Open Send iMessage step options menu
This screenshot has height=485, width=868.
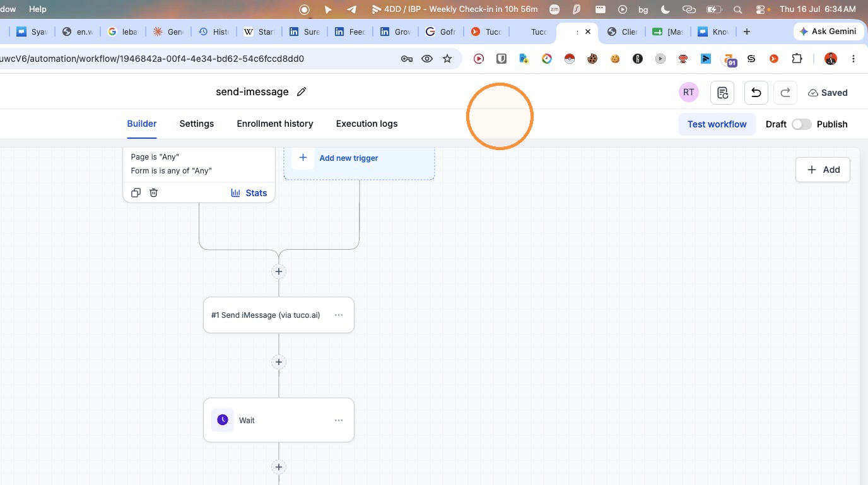click(x=339, y=315)
